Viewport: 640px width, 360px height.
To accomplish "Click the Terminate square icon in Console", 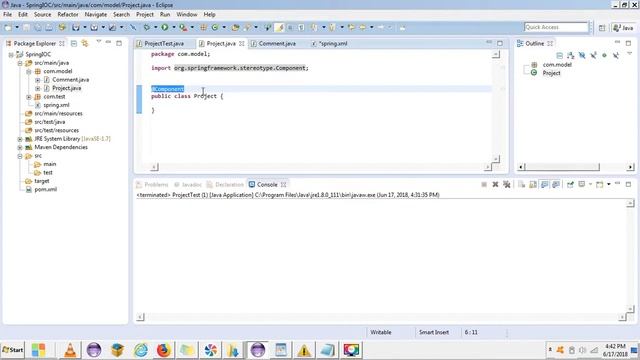I will tap(484, 184).
